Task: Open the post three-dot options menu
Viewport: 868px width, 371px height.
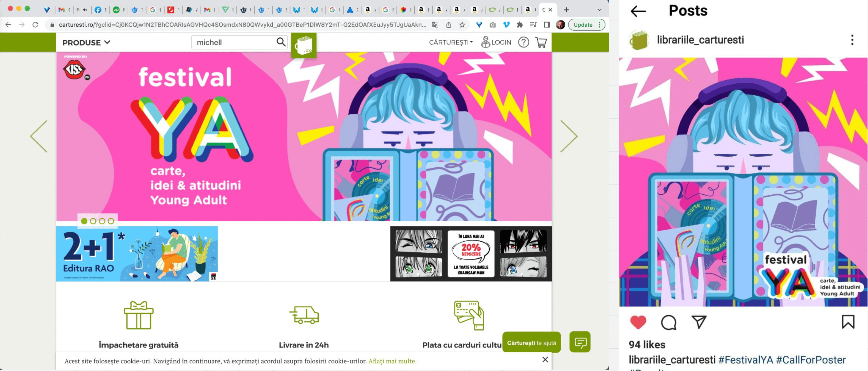Action: [852, 40]
